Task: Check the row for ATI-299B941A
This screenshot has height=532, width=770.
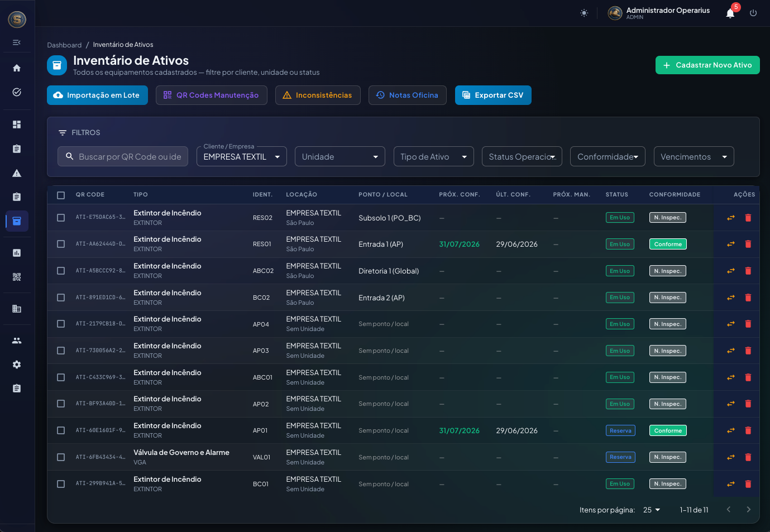Action: pos(61,484)
